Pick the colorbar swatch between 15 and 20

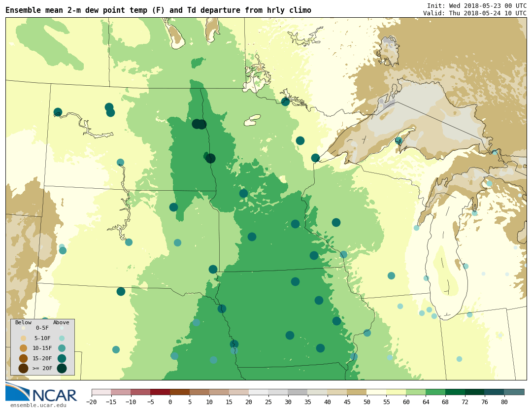click(239, 392)
